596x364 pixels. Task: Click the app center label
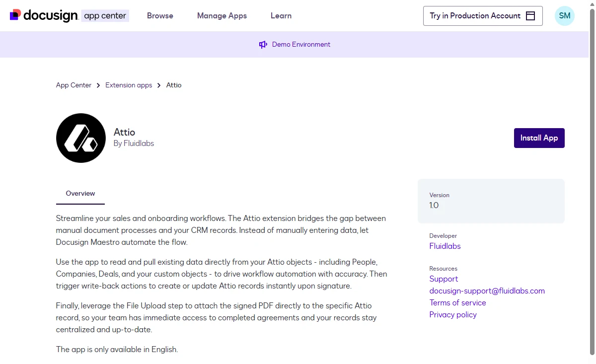point(105,16)
